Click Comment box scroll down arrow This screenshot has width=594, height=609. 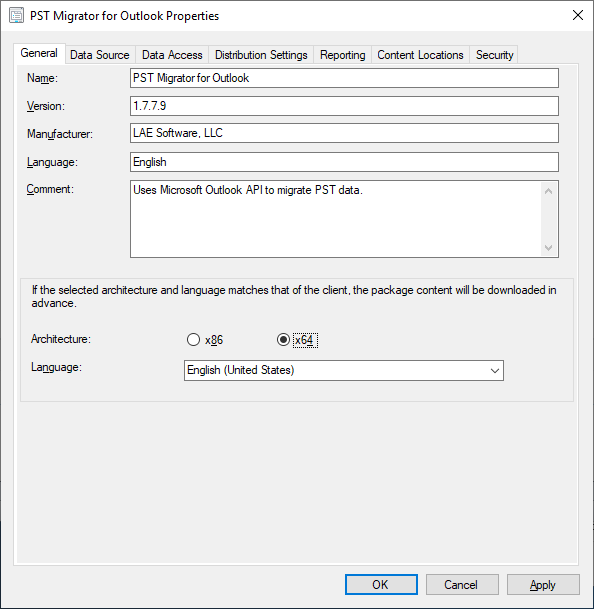(549, 247)
